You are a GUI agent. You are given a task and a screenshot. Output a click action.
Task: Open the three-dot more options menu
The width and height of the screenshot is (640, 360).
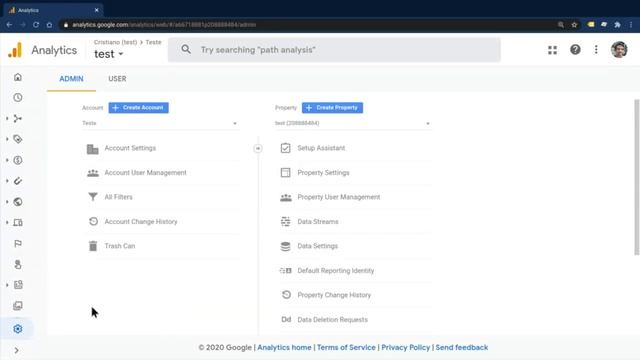pyautogui.click(x=596, y=49)
